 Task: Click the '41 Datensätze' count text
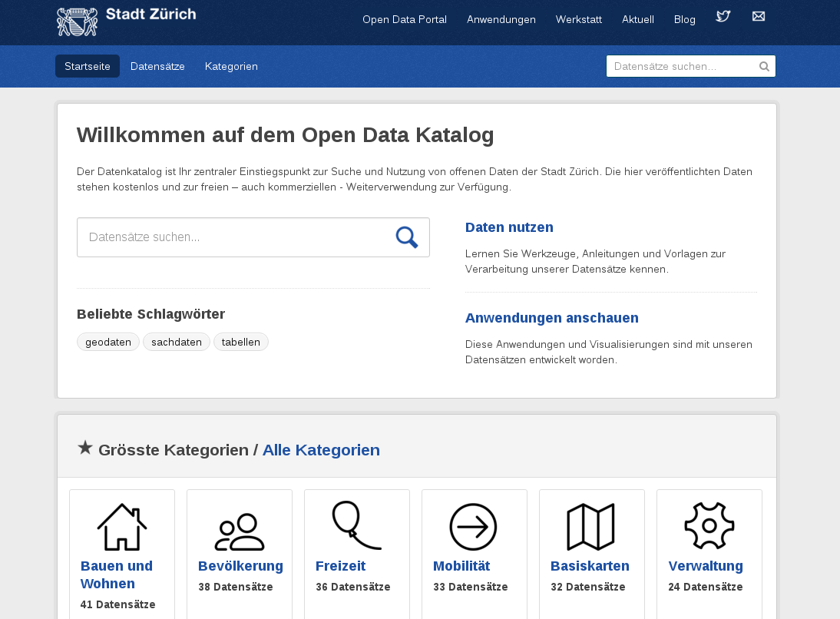coord(117,604)
